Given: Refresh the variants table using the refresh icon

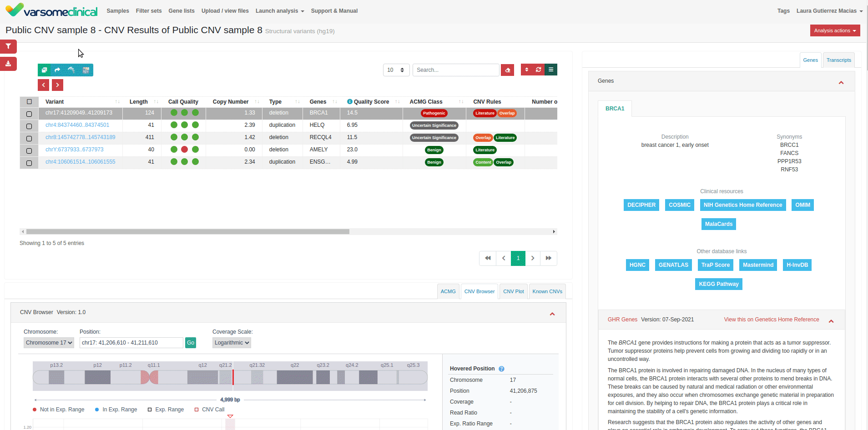Looking at the screenshot, I should point(539,70).
